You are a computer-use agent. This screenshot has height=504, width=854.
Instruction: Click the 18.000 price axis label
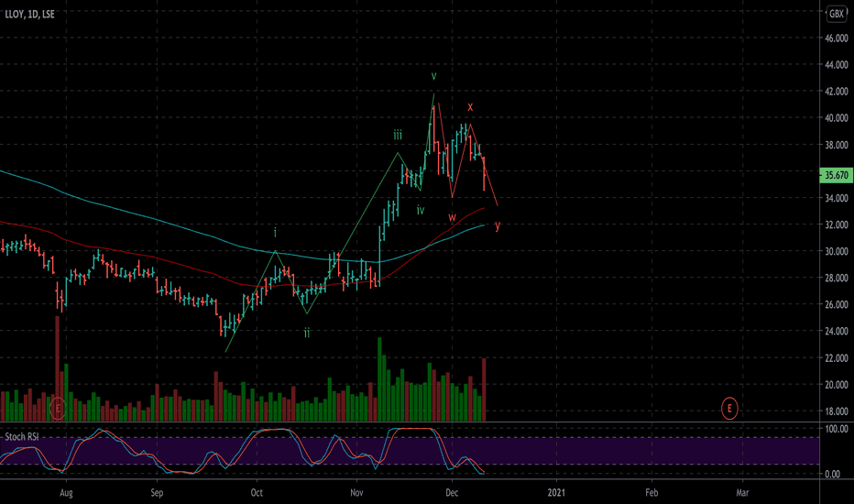click(836, 411)
